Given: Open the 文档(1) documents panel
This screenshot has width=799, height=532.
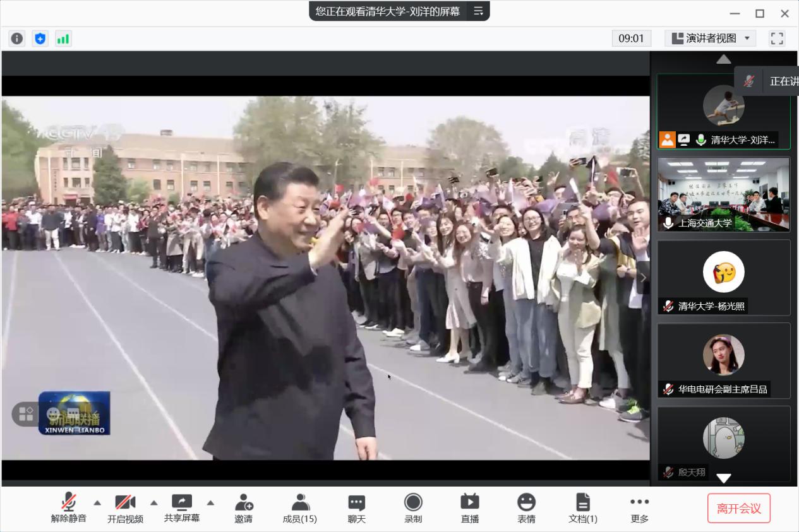Looking at the screenshot, I should click(x=583, y=509).
